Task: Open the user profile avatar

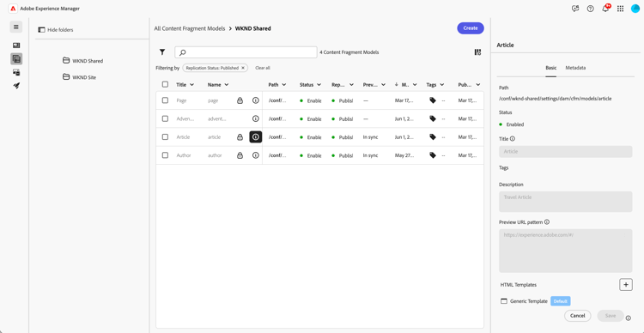Action: [635, 9]
